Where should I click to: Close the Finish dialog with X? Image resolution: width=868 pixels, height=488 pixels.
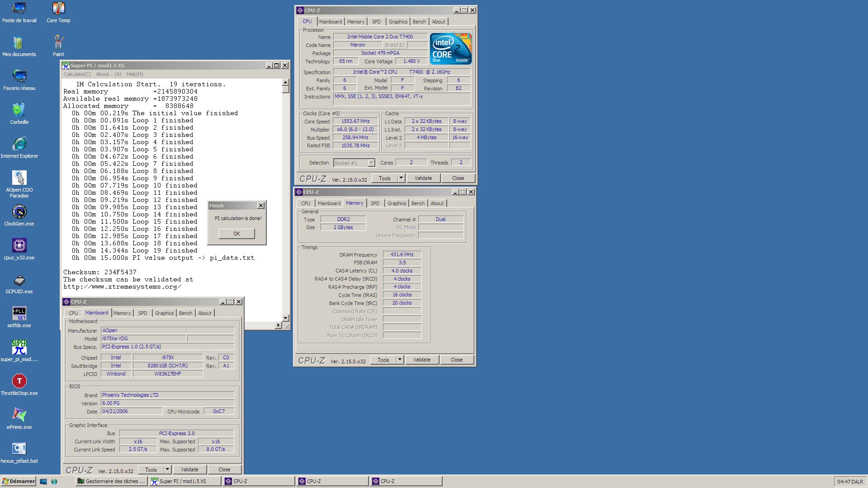coord(261,206)
